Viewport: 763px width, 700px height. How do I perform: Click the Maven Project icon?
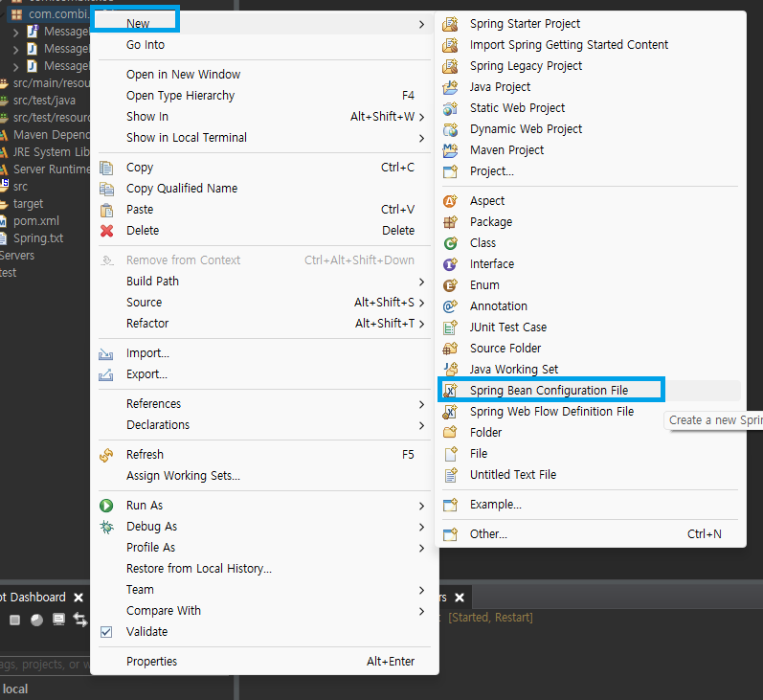click(x=450, y=150)
